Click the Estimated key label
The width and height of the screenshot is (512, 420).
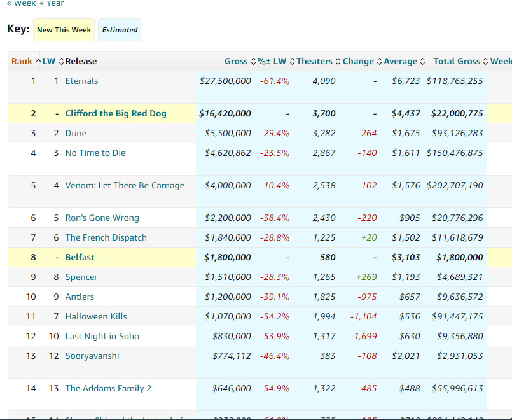[x=120, y=30]
